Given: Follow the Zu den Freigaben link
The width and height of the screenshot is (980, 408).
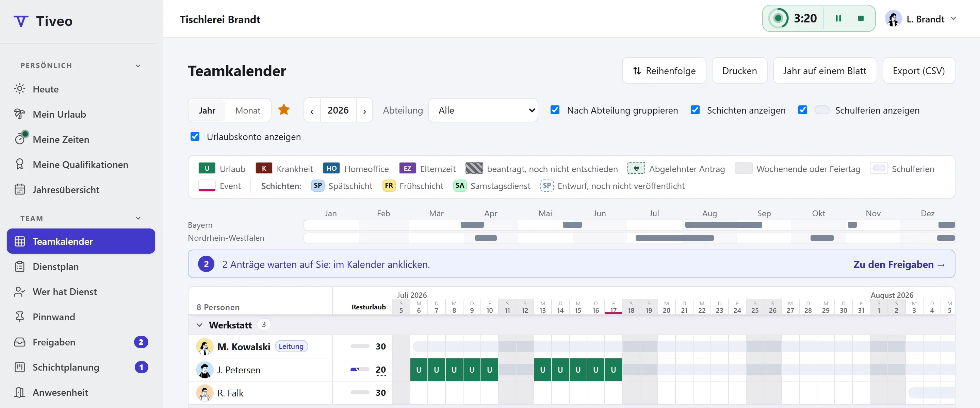Looking at the screenshot, I should coord(899,264).
